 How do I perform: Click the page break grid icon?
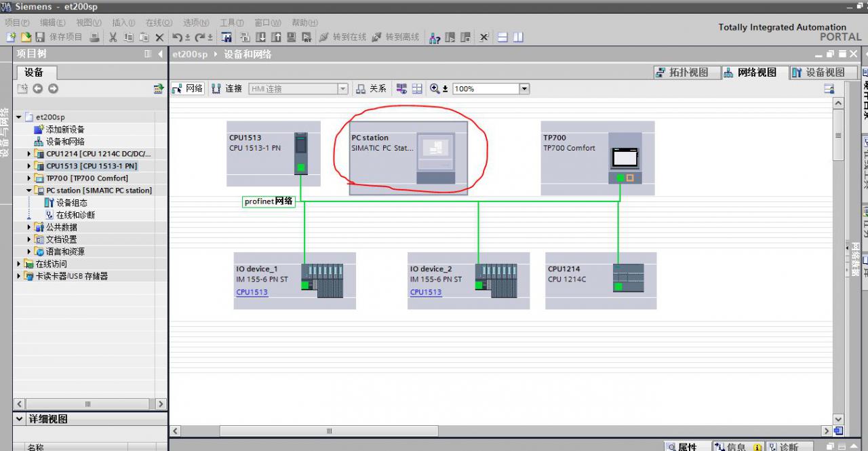click(x=417, y=89)
